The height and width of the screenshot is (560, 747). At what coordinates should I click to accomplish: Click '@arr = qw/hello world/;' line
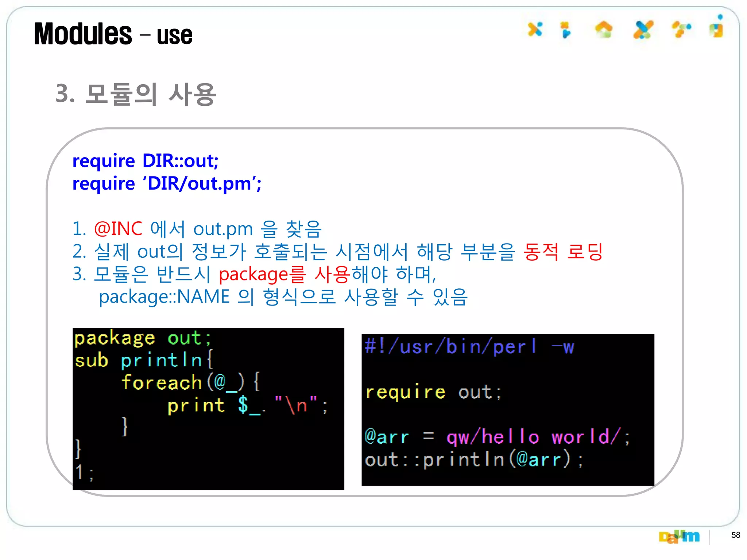(x=498, y=437)
